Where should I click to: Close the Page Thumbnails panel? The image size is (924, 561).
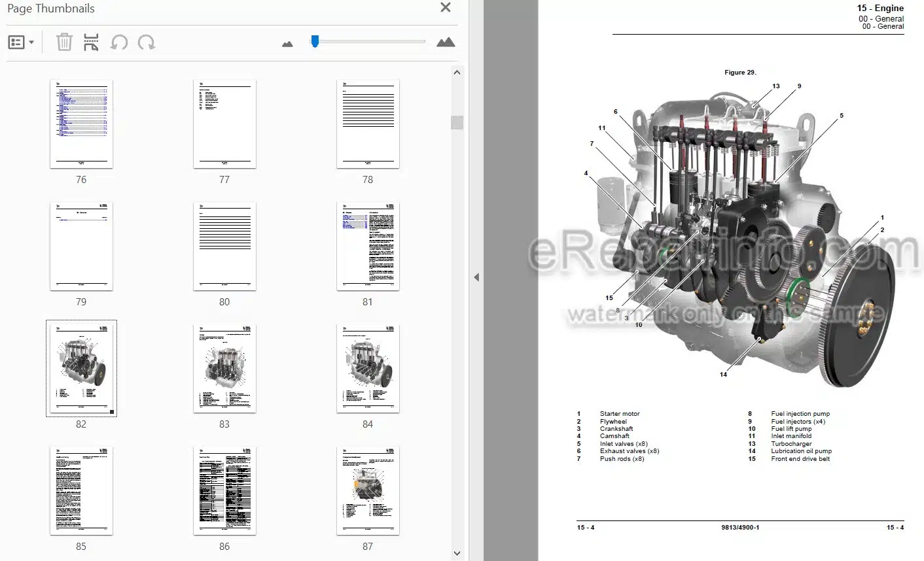coord(446,8)
